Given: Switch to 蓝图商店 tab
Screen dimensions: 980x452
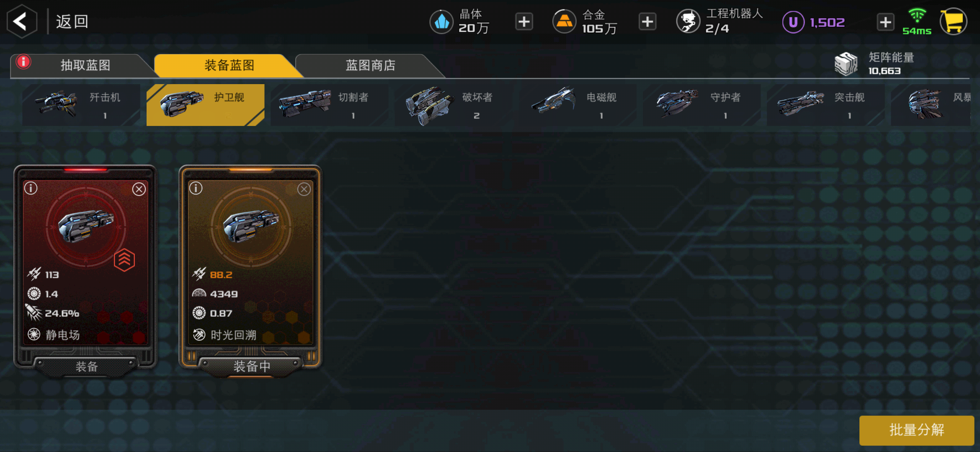Looking at the screenshot, I should (x=370, y=66).
